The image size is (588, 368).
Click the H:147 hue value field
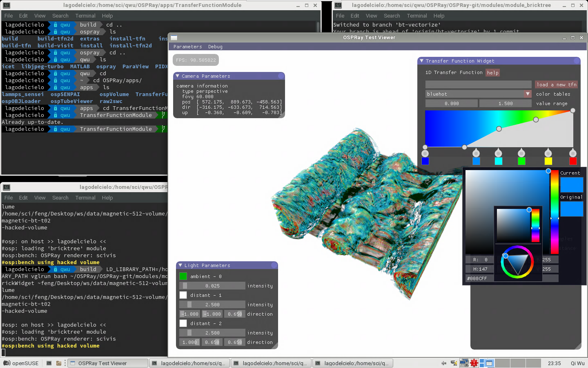point(480,269)
